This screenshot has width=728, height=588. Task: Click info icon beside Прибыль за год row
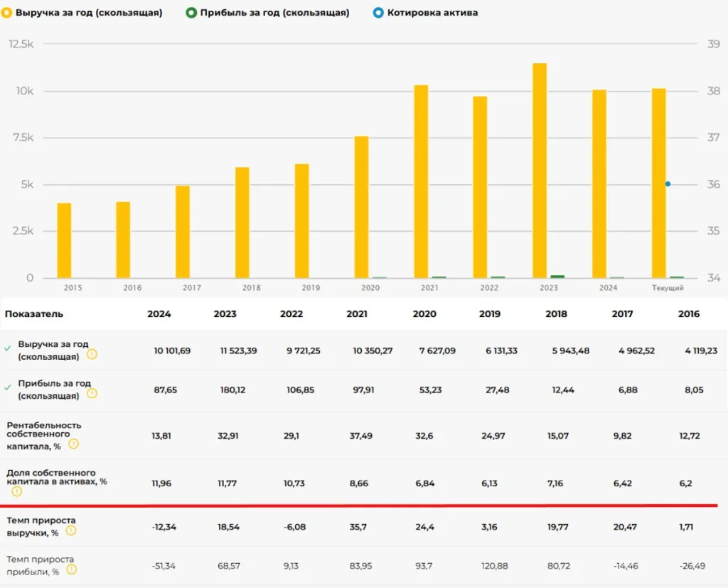92,393
